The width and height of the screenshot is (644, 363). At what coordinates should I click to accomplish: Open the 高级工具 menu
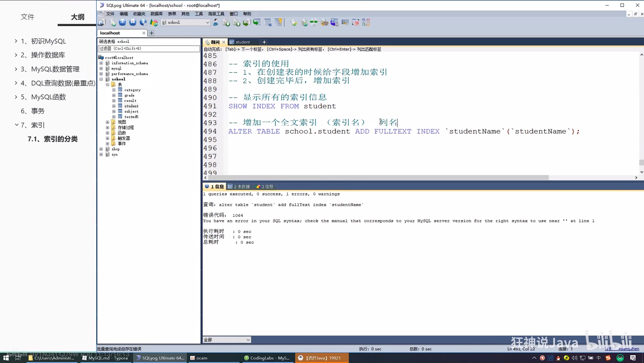[x=216, y=14]
